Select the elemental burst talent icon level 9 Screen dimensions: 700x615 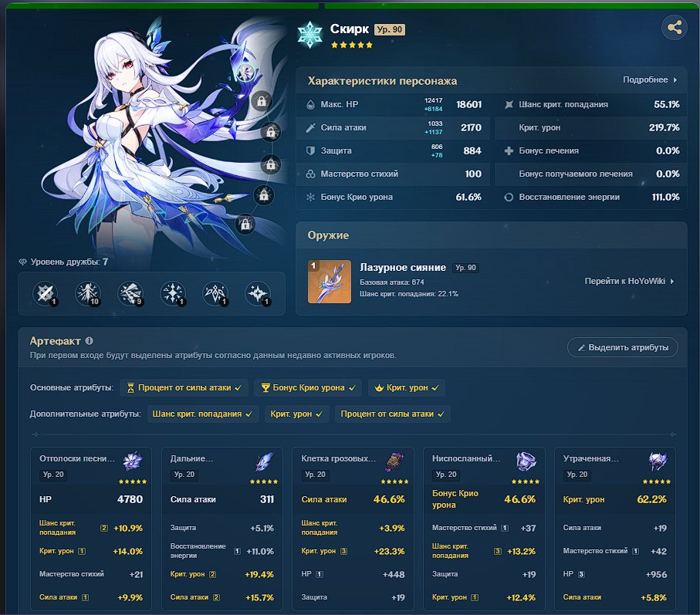pyautogui.click(x=130, y=294)
